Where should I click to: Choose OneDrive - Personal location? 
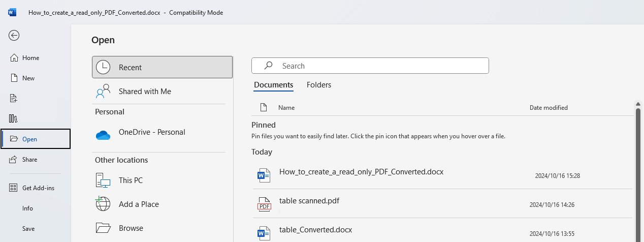(x=163, y=132)
